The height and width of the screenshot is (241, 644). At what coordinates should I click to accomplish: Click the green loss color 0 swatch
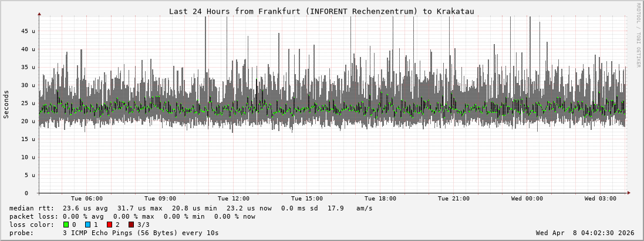click(x=66, y=225)
